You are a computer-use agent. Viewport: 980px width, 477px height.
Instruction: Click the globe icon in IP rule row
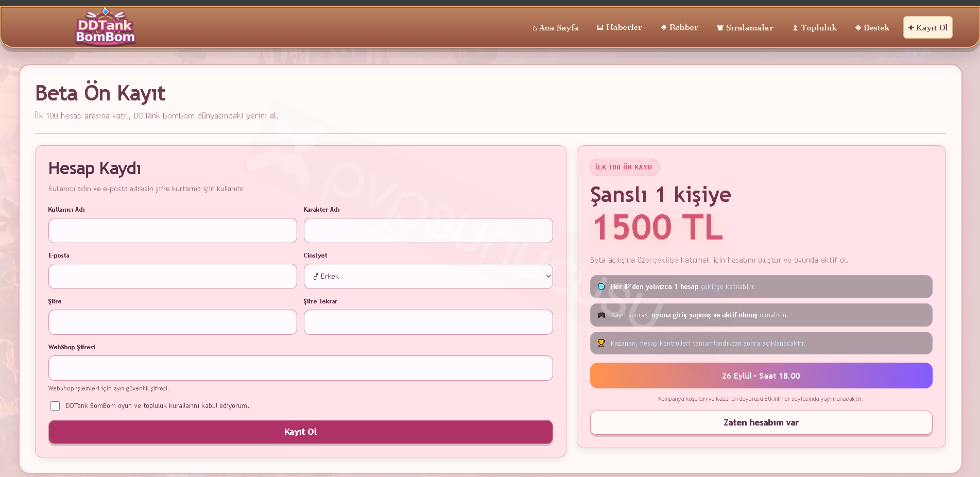(x=601, y=287)
